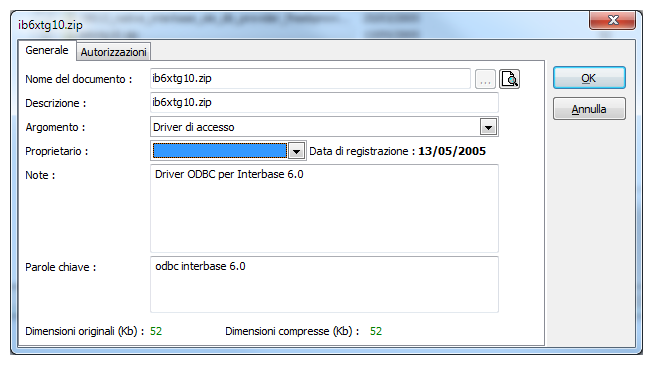Click the 'Dimensioni compresse (Kb)' label
This screenshot has height=365, width=653.
tap(292, 331)
